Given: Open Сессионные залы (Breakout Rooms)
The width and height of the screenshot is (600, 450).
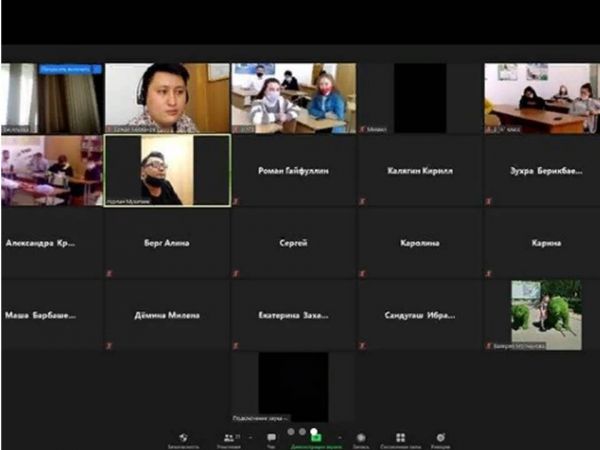Looking at the screenshot, I should 400,437.
